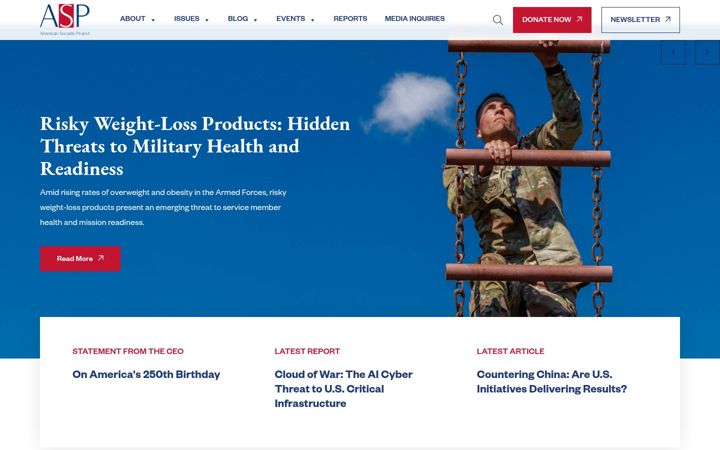Viewport: 720px width, 450px height.
Task: Click the ASP American Security Project logo
Action: click(x=65, y=19)
